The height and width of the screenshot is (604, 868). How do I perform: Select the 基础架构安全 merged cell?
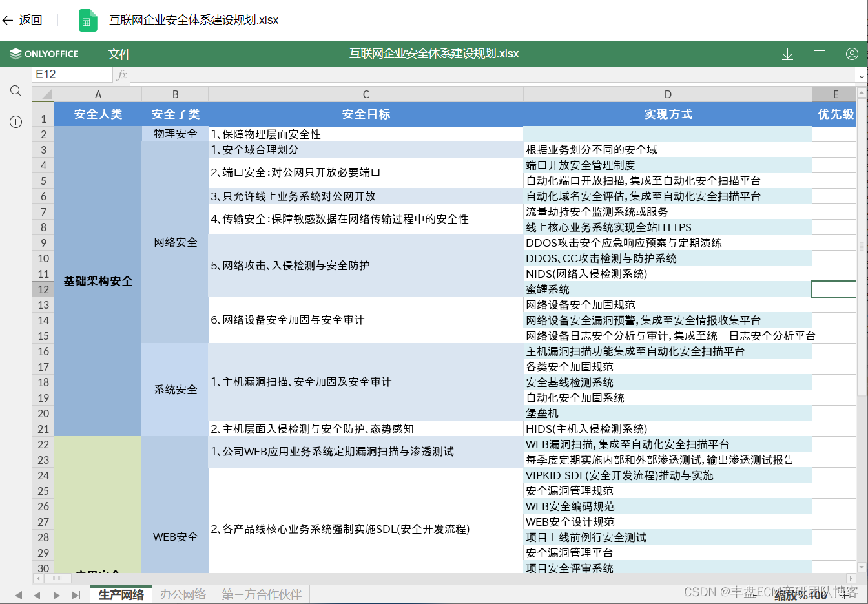click(98, 281)
